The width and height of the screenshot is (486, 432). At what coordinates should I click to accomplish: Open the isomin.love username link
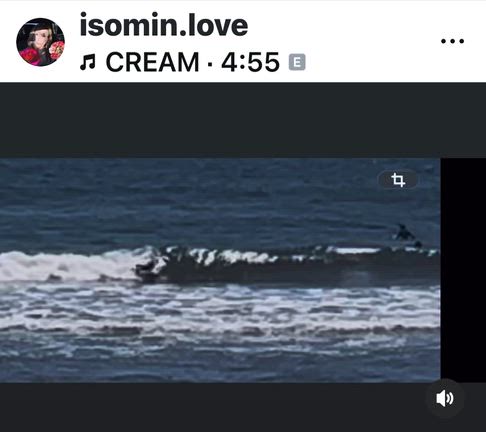164,25
